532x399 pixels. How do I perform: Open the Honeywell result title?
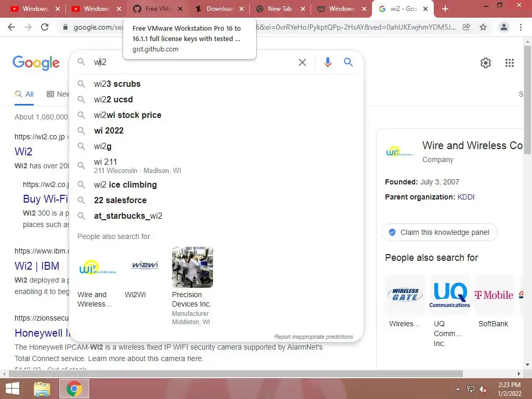[x=43, y=333]
